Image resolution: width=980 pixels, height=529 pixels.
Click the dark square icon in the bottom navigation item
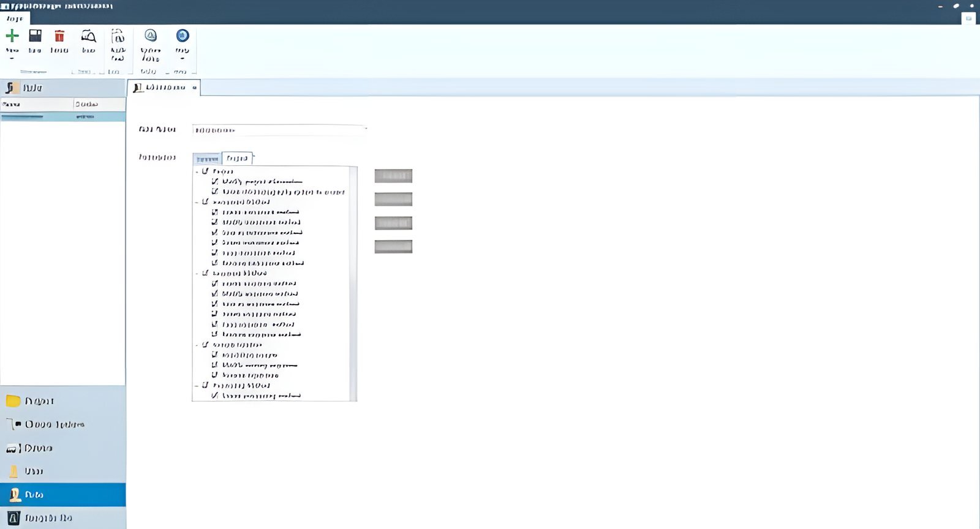click(14, 518)
